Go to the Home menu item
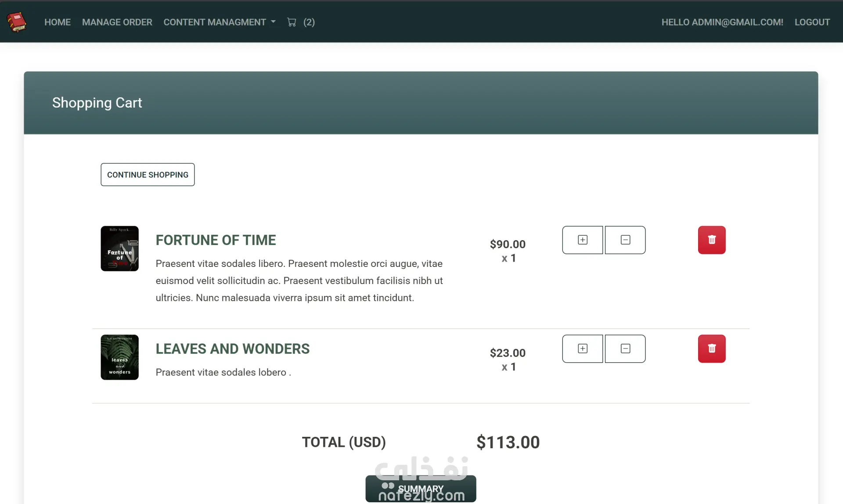The image size is (843, 504). (58, 22)
